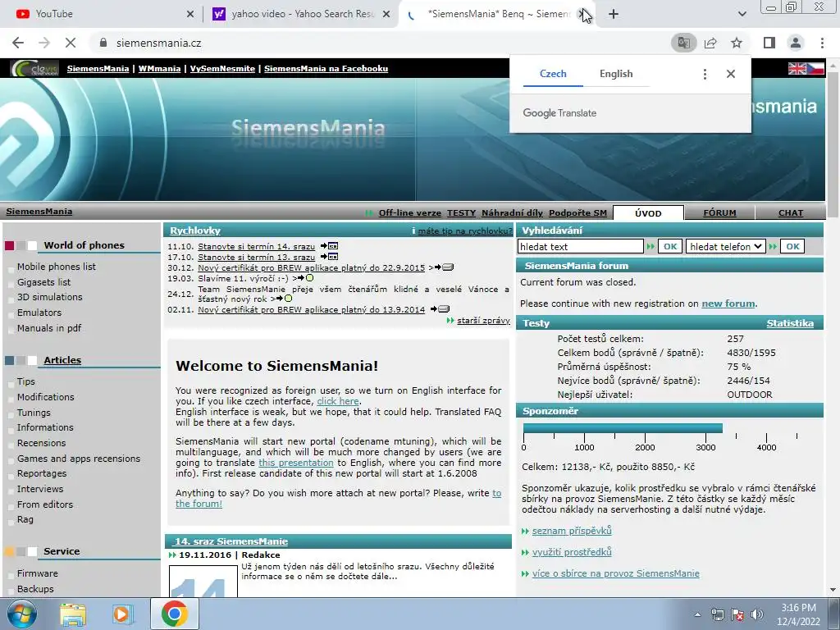Open File Explorer from the taskbar

[x=73, y=614]
